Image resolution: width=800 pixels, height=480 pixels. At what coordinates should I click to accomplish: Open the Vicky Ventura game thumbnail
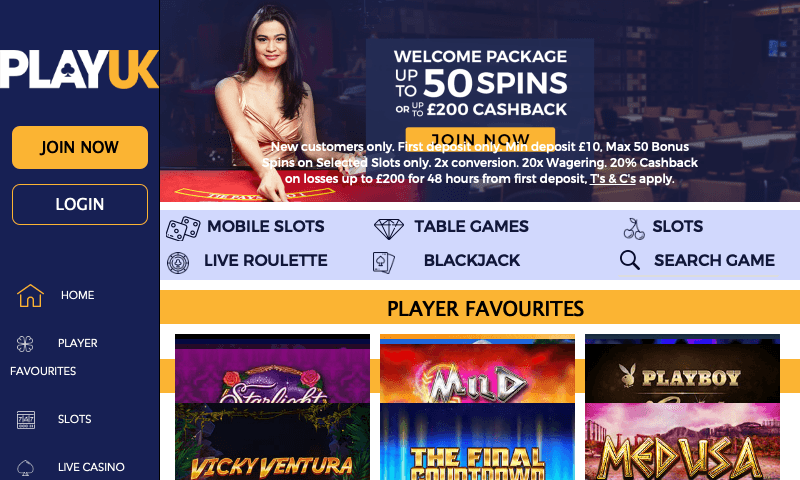(272, 441)
